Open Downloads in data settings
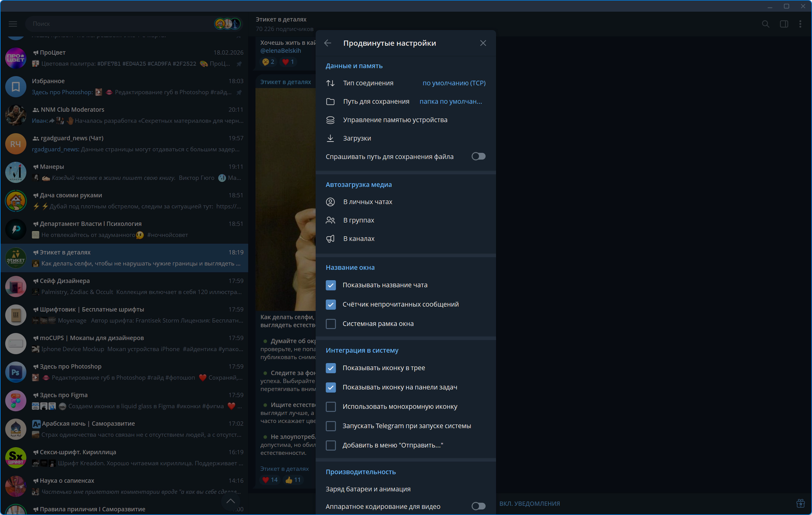812x515 pixels. [x=357, y=138]
